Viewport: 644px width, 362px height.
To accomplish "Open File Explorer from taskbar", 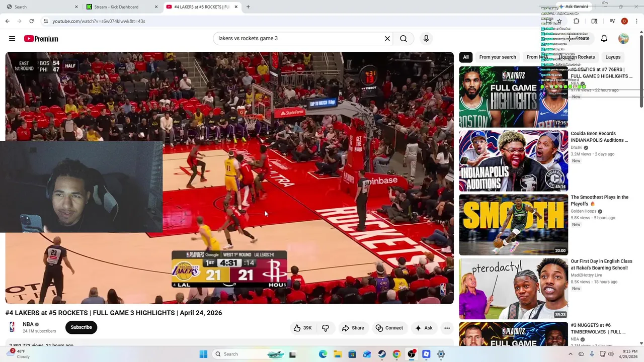I will tap(338, 354).
